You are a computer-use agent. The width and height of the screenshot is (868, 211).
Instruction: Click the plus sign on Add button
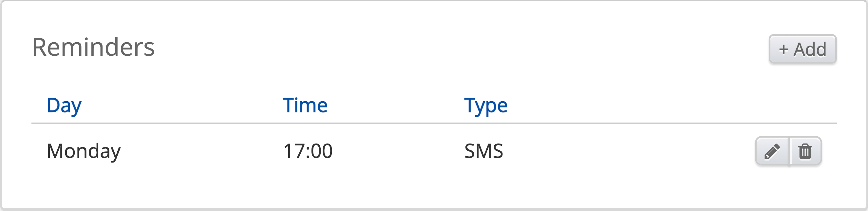(x=783, y=49)
